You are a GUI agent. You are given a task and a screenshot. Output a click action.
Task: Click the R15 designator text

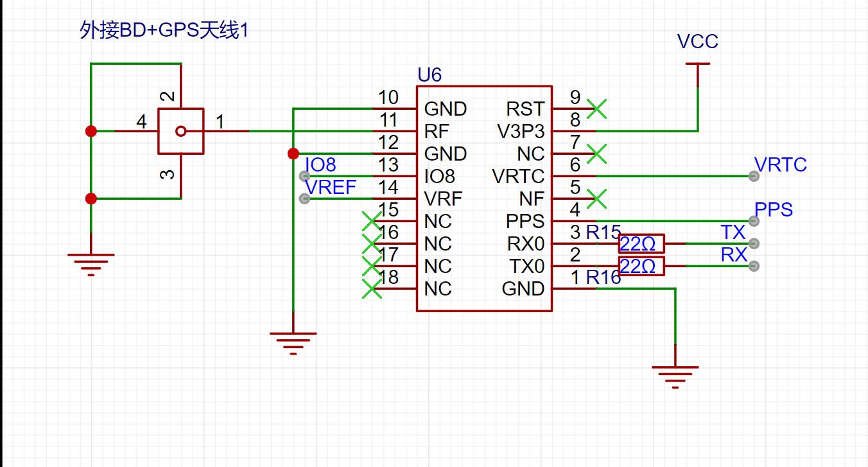[x=603, y=233]
